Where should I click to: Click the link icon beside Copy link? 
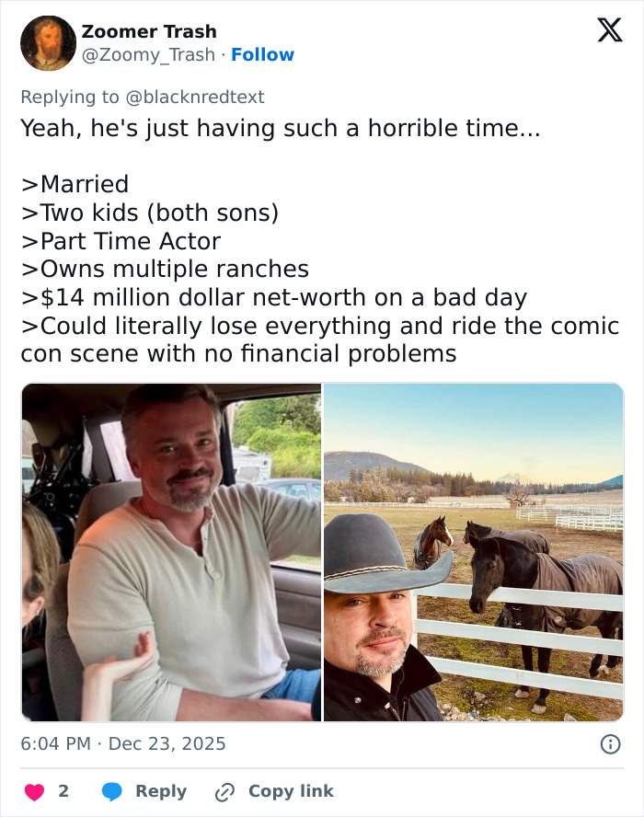[x=224, y=791]
